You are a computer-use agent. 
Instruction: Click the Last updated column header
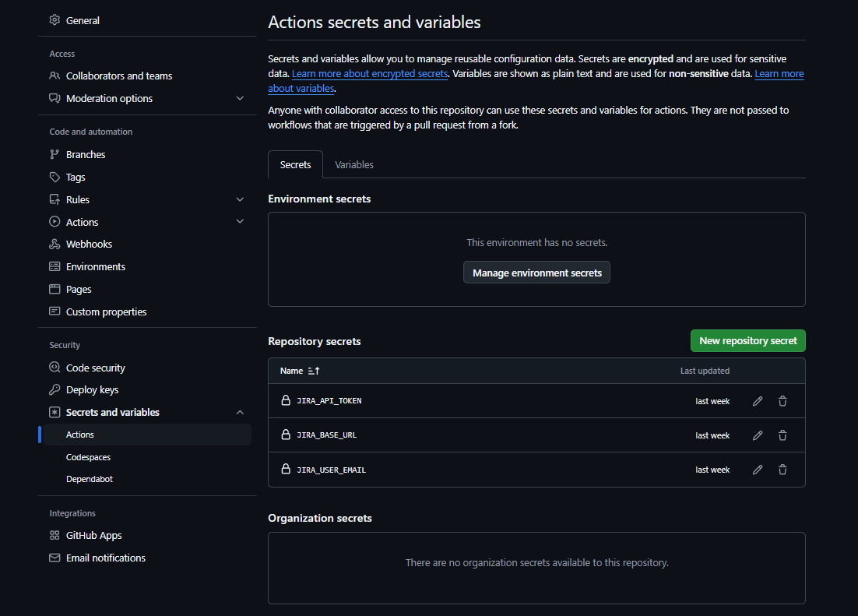[x=705, y=371]
